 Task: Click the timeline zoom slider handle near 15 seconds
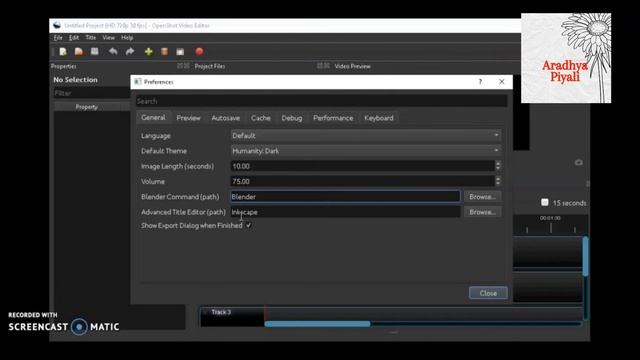[x=544, y=202]
